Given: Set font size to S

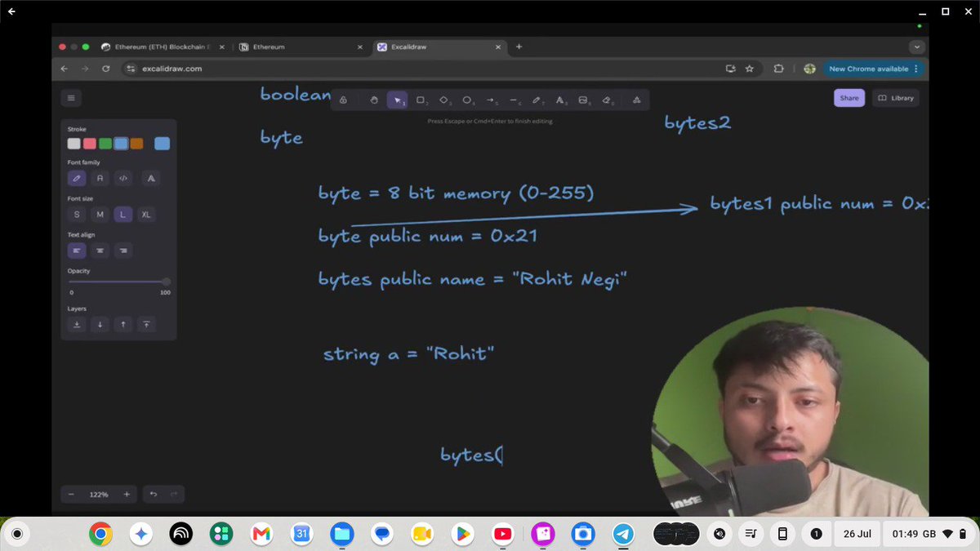Looking at the screenshot, I should pyautogui.click(x=77, y=215).
